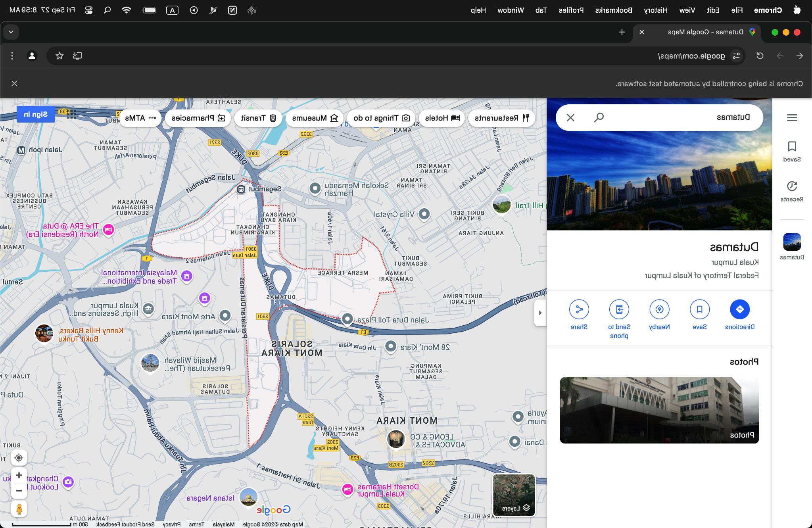Image resolution: width=812 pixels, height=528 pixels.
Task: Select the Changkat lookout camera marker
Action: pyautogui.click(x=68, y=482)
